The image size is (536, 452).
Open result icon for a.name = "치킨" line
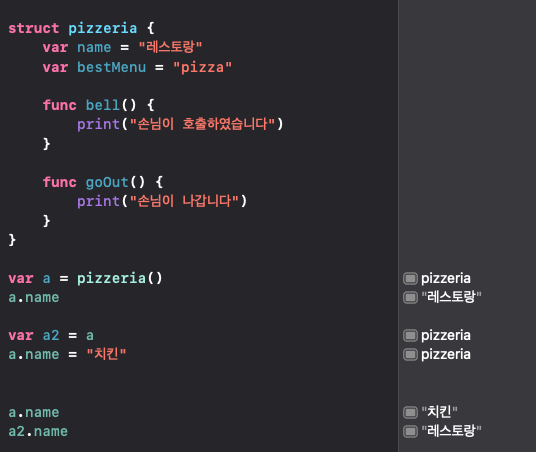click(410, 355)
